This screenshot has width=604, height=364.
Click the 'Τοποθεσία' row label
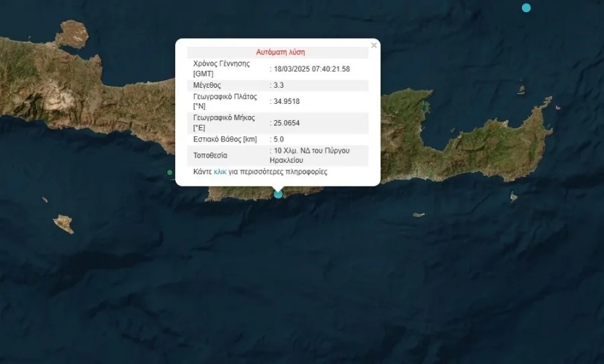coord(209,156)
